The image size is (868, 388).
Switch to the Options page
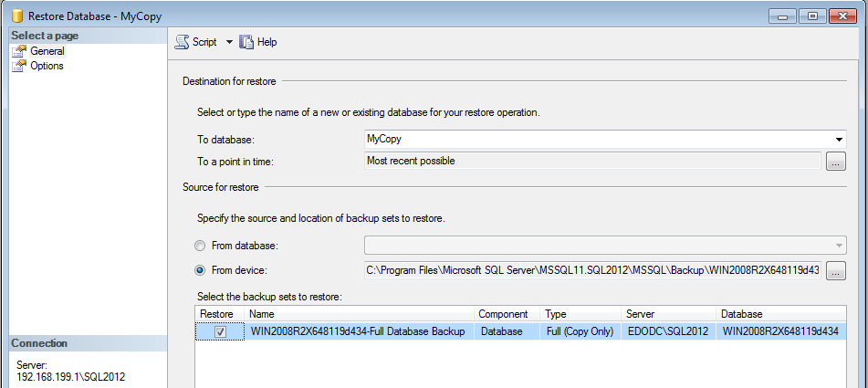point(47,66)
